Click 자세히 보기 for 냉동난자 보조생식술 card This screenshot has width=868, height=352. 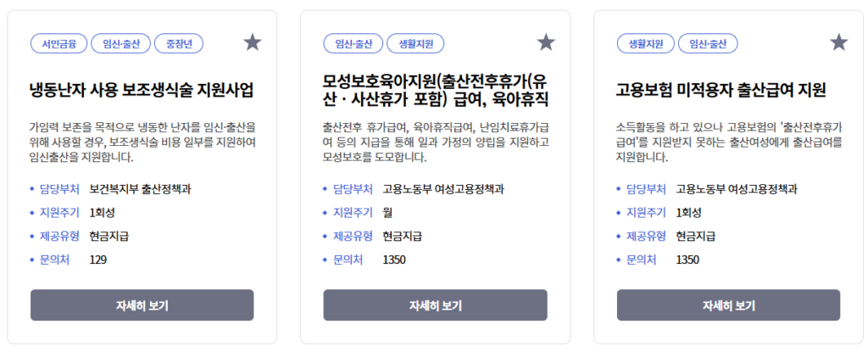tap(142, 305)
